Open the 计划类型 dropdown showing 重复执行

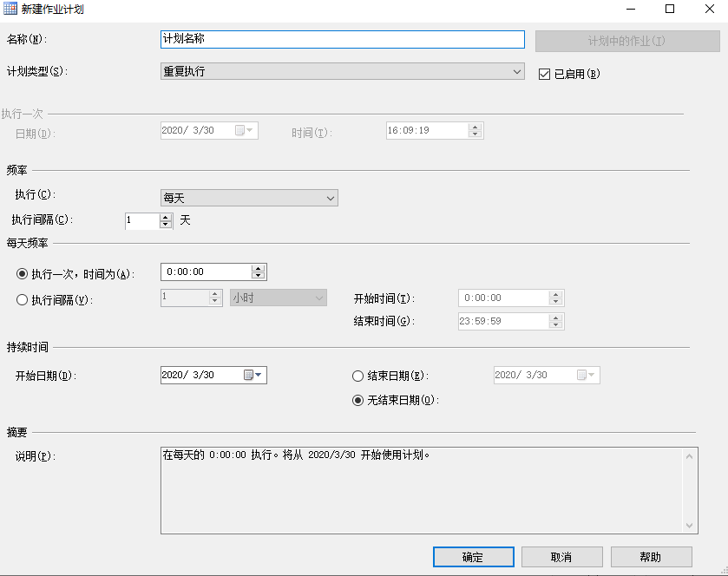(343, 71)
